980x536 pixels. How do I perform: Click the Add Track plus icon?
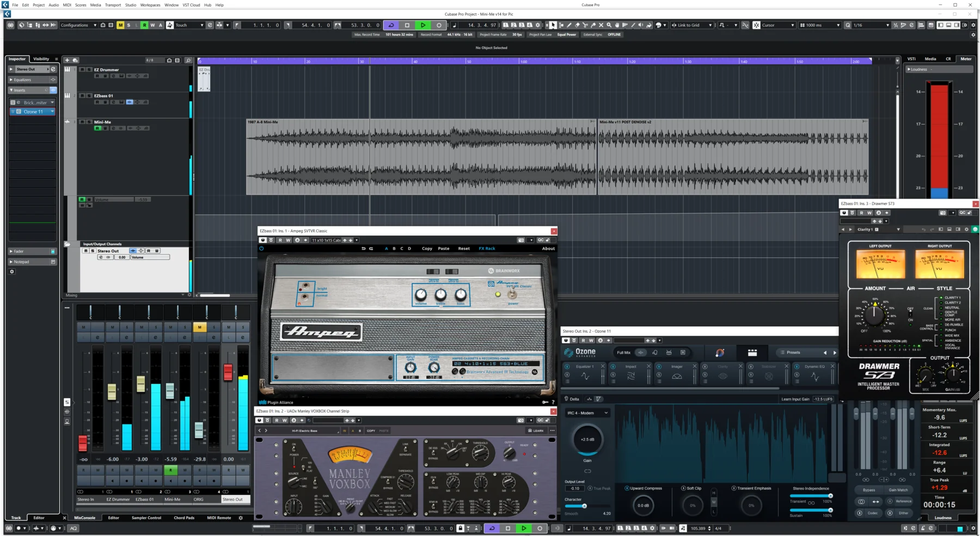(67, 60)
